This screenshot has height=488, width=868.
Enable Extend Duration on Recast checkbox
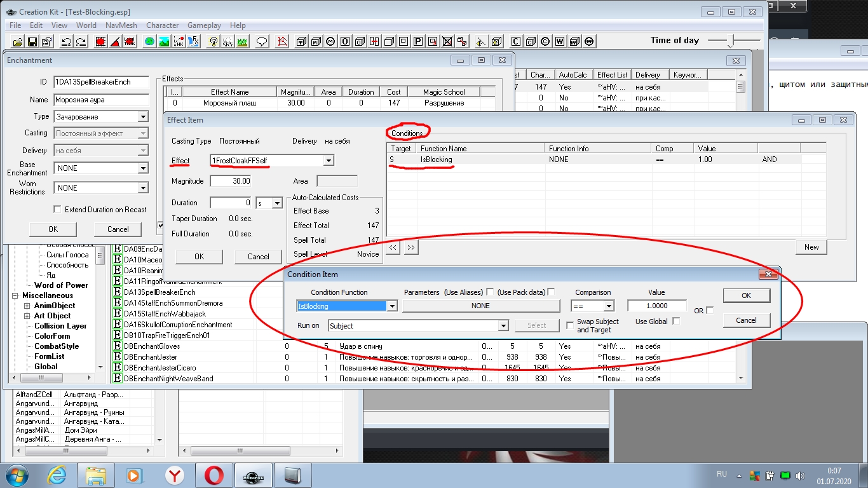(x=58, y=210)
